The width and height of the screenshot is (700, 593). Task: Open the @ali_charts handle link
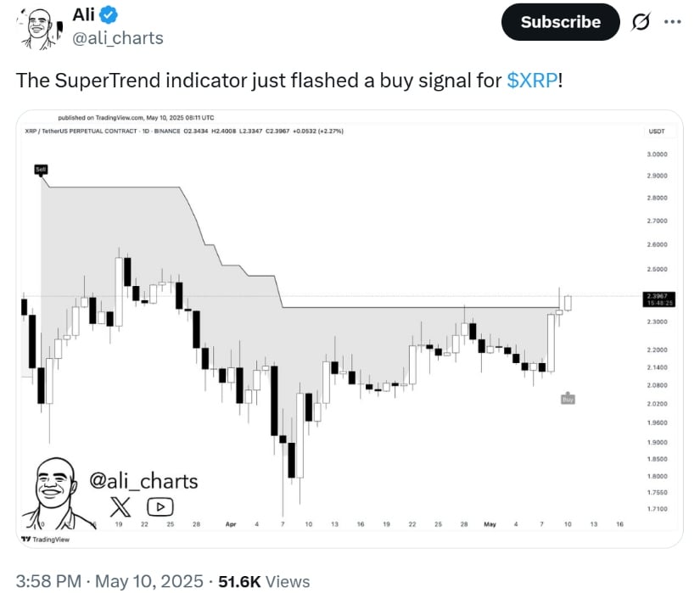(118, 38)
